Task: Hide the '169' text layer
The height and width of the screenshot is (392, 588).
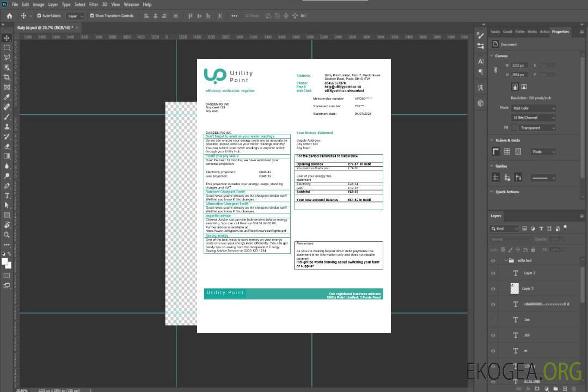Action: point(493,335)
